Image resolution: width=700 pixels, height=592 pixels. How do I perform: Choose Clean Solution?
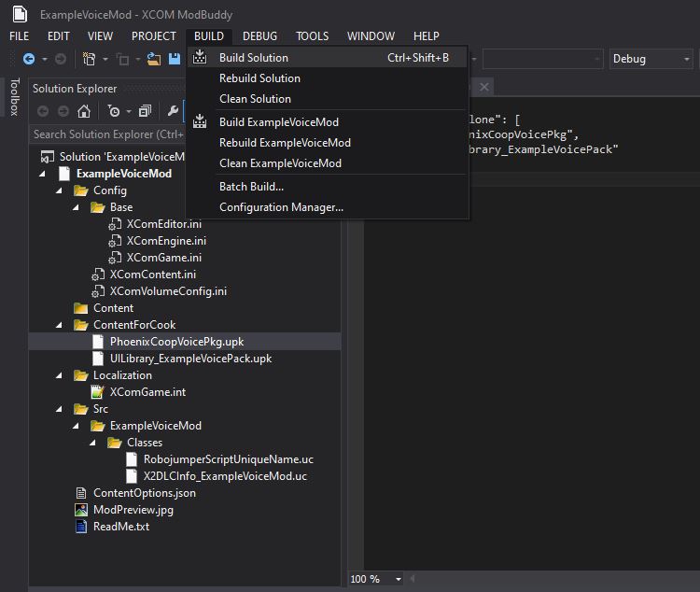(327, 99)
